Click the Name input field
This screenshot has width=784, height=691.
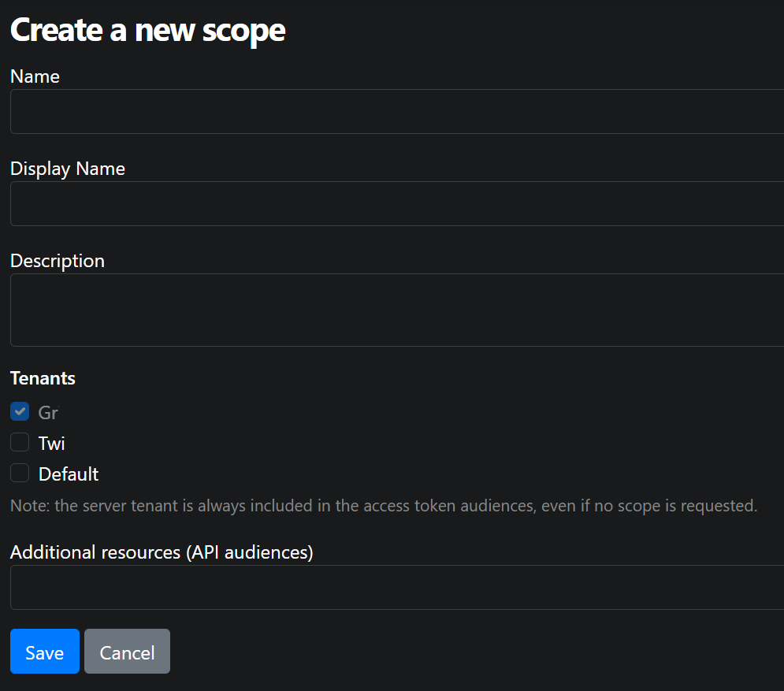tap(397, 112)
